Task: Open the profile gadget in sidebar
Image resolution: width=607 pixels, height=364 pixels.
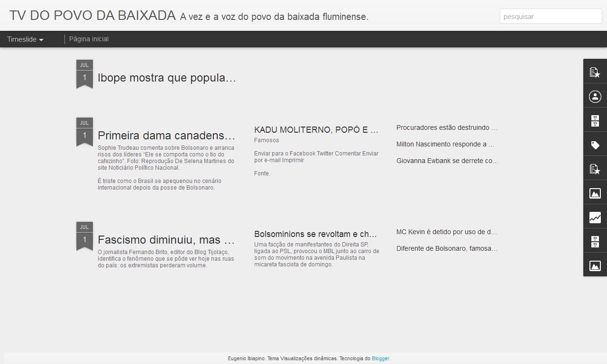Action: tap(595, 97)
